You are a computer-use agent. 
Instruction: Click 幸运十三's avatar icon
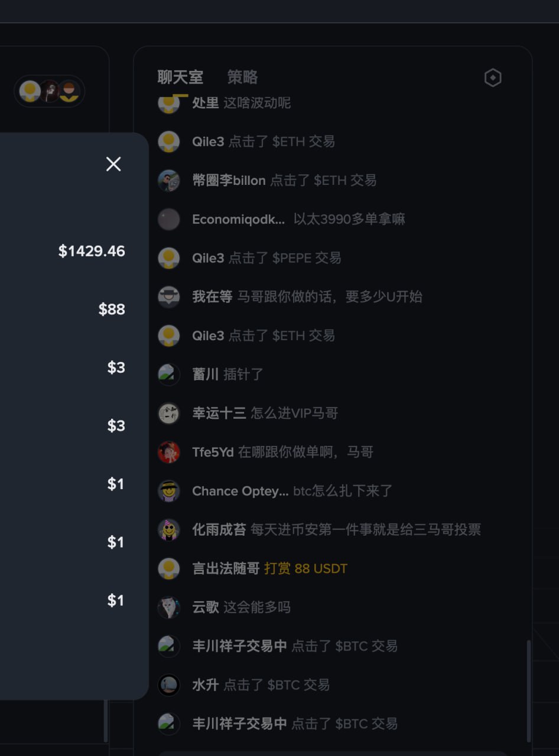pyautogui.click(x=169, y=413)
